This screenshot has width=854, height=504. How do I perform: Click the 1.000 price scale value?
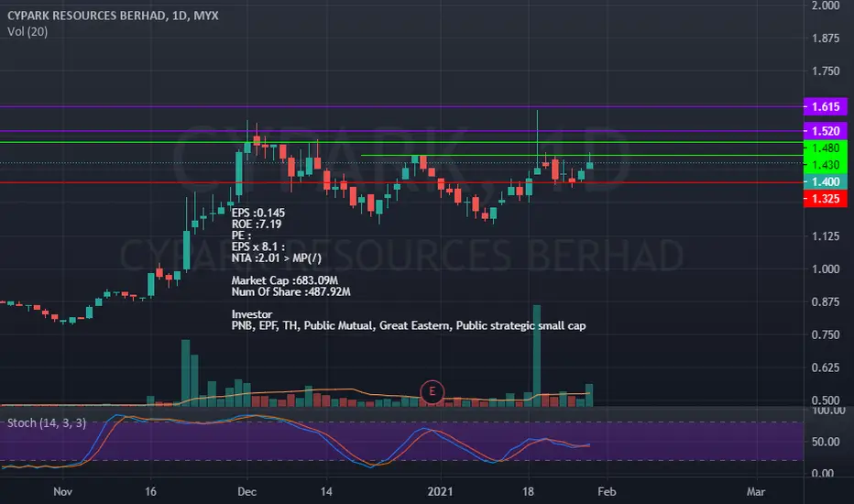(825, 268)
